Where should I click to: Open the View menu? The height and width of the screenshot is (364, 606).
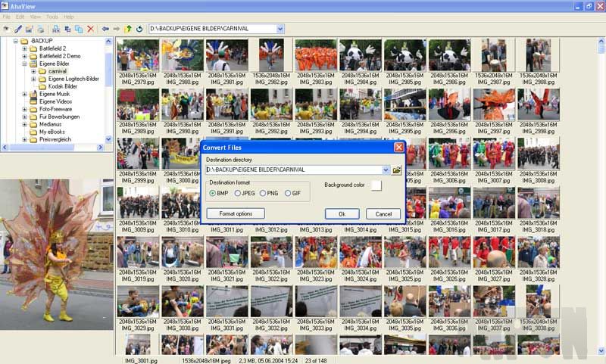click(x=36, y=16)
